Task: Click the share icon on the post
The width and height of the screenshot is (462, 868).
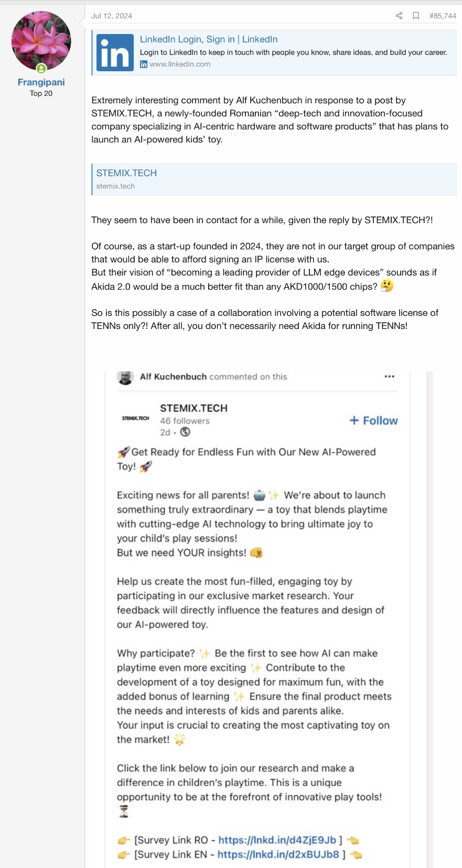Action: (399, 16)
